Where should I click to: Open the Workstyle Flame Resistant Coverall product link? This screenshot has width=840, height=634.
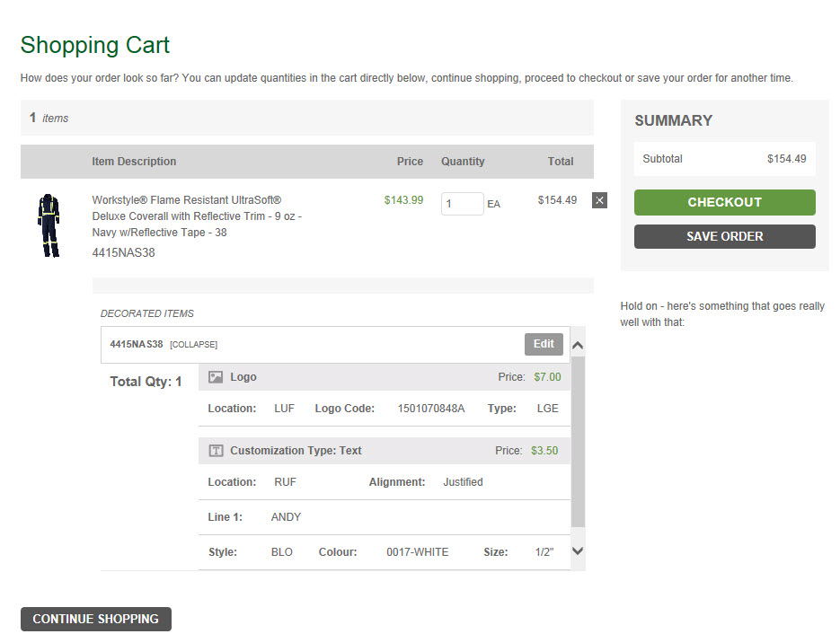point(196,216)
